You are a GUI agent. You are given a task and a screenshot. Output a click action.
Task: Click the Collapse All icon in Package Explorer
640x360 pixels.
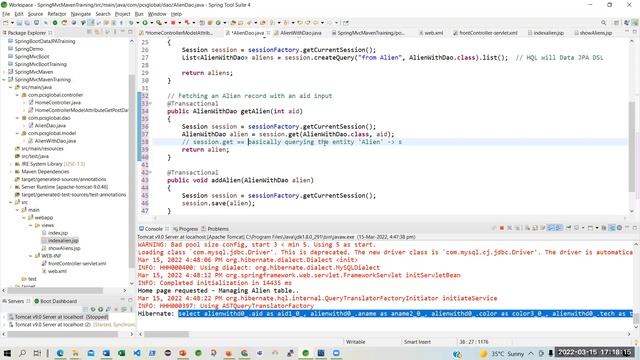click(89, 32)
